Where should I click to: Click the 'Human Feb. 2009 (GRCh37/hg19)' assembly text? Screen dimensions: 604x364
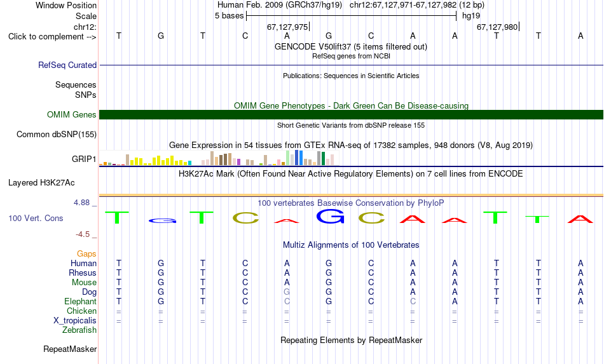280,5
